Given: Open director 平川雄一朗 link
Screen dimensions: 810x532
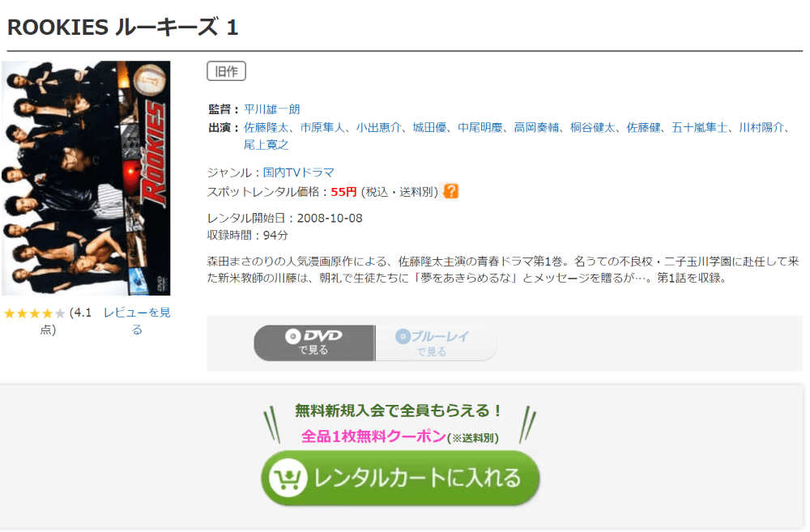Looking at the screenshot, I should click(271, 109).
